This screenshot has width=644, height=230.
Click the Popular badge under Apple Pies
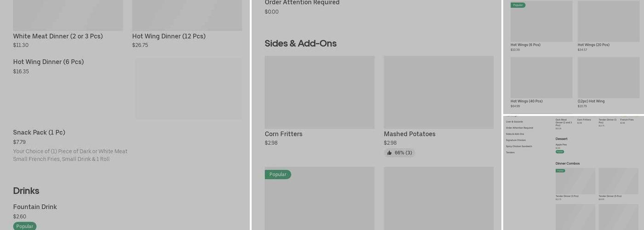[560, 151]
